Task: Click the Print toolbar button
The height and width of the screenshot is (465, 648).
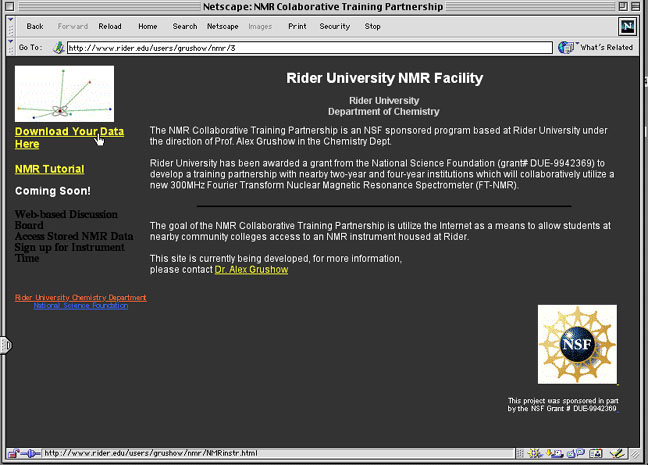Action: coord(297,26)
